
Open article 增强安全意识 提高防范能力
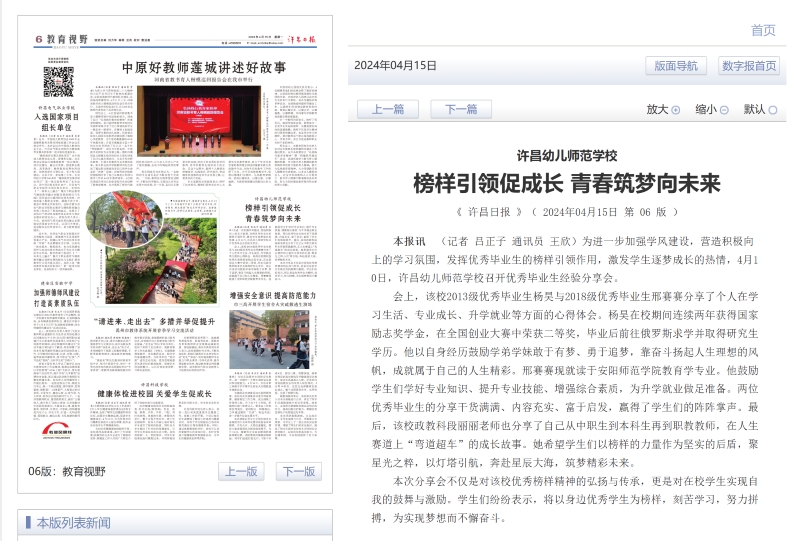(x=272, y=297)
